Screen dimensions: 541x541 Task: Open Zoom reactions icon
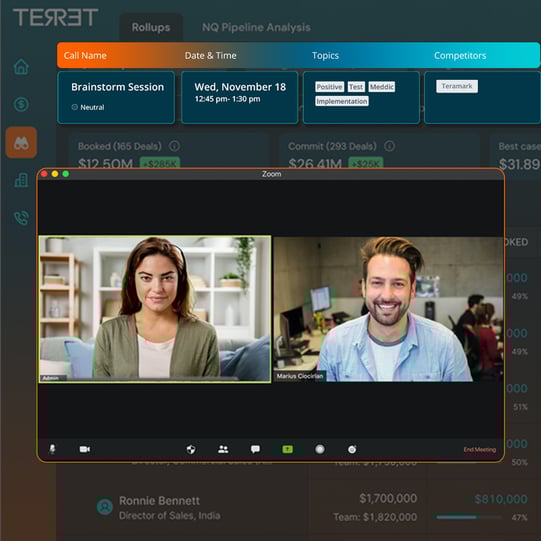click(x=352, y=449)
